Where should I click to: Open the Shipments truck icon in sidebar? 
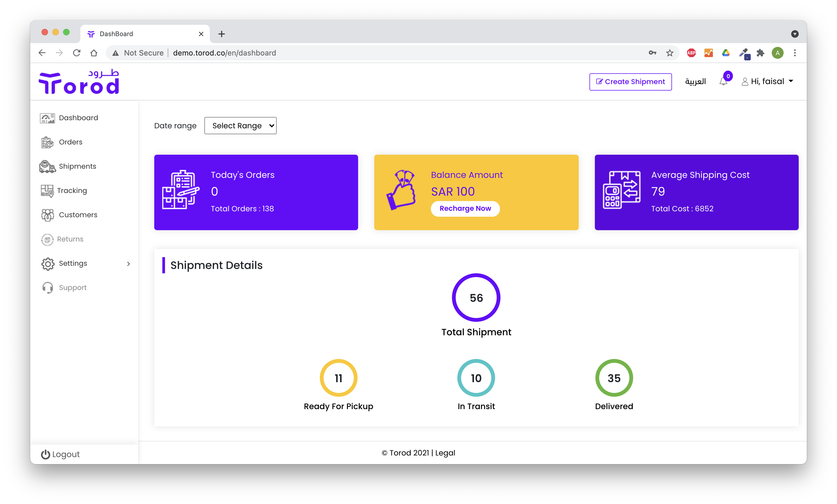click(x=47, y=166)
